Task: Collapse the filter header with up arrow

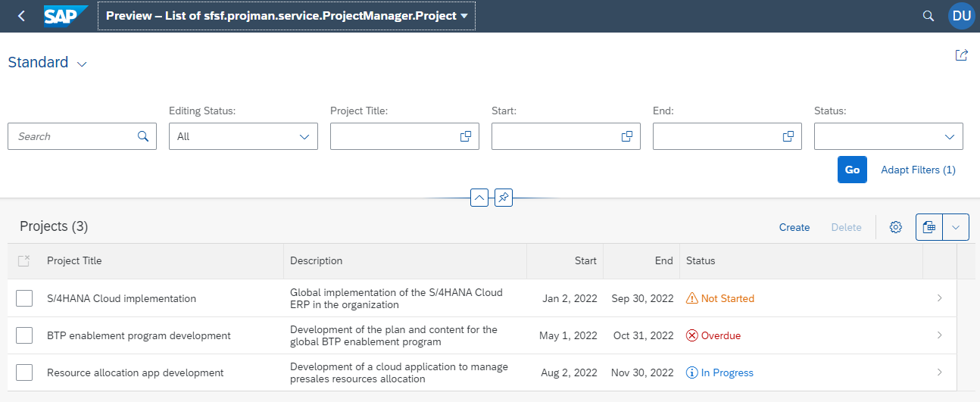Action: click(479, 198)
